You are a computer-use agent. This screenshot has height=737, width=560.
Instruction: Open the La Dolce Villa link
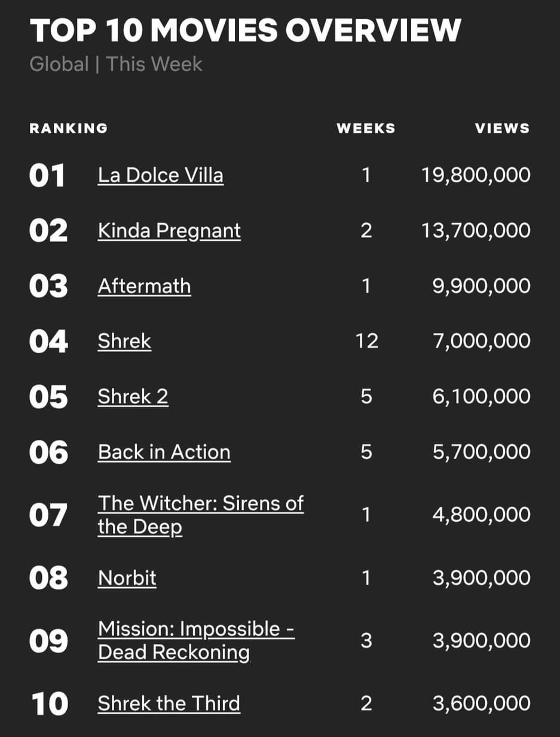click(x=160, y=175)
